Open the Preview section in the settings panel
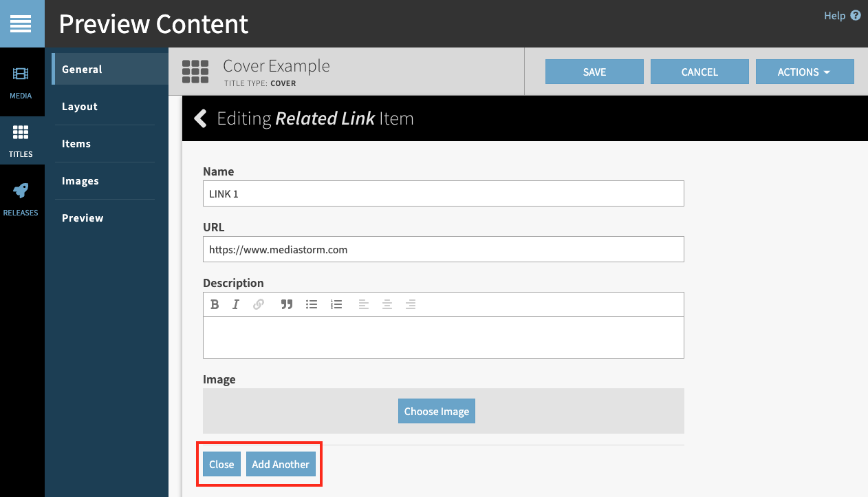Screen dimensions: 868x497 coord(83,218)
